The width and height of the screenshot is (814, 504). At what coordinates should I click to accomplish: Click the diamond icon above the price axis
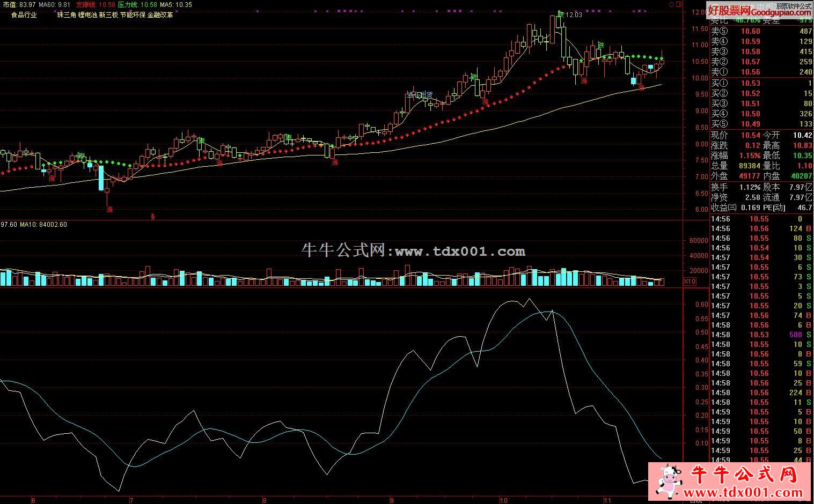(x=672, y=4)
